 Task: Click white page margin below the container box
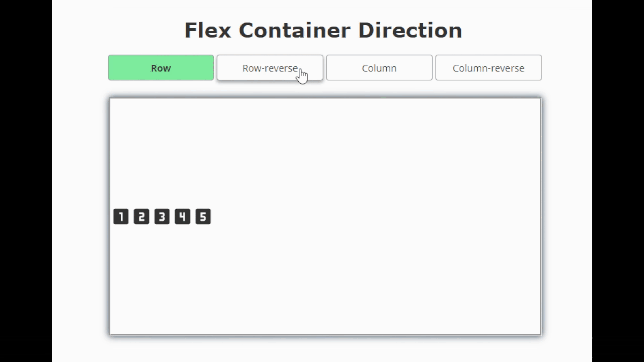322,349
